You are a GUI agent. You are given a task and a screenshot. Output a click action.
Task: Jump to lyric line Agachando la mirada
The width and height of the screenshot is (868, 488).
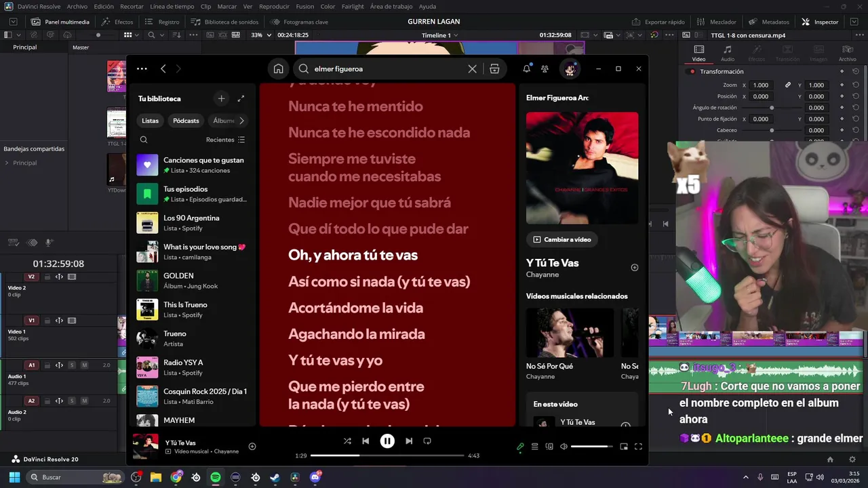(357, 334)
